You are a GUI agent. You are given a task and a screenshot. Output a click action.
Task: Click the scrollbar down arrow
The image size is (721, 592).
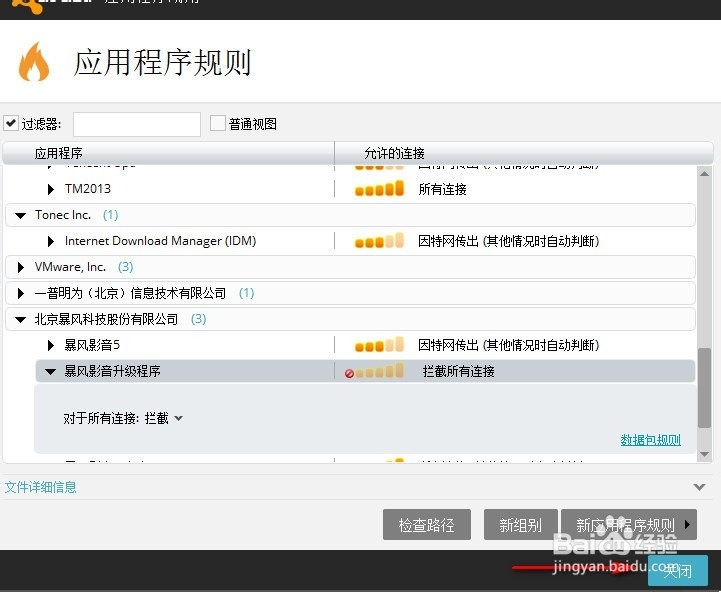704,454
